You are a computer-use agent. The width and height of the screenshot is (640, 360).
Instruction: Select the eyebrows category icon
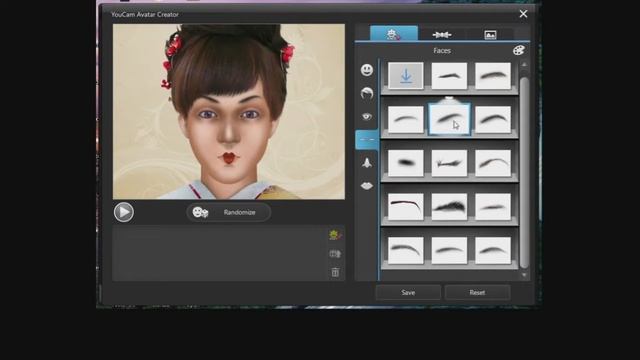(x=367, y=140)
